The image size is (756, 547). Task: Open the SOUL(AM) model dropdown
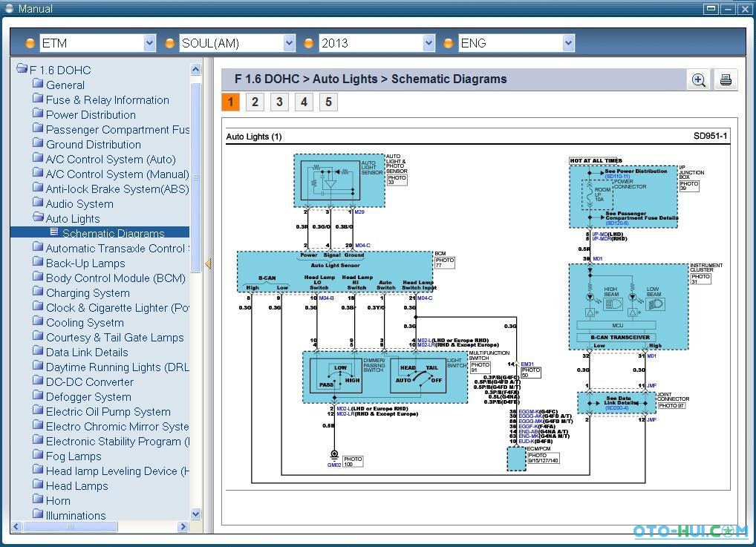coord(290,43)
